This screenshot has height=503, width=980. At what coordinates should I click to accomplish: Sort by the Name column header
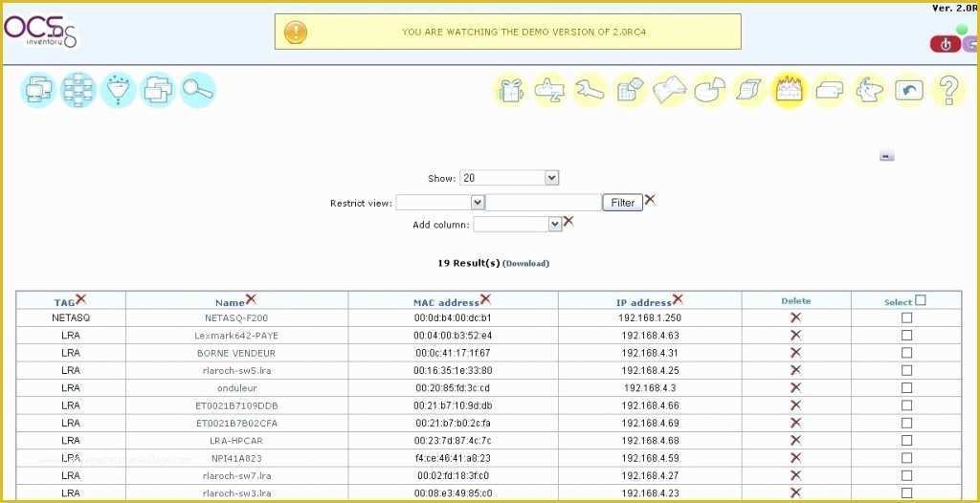pos(230,302)
